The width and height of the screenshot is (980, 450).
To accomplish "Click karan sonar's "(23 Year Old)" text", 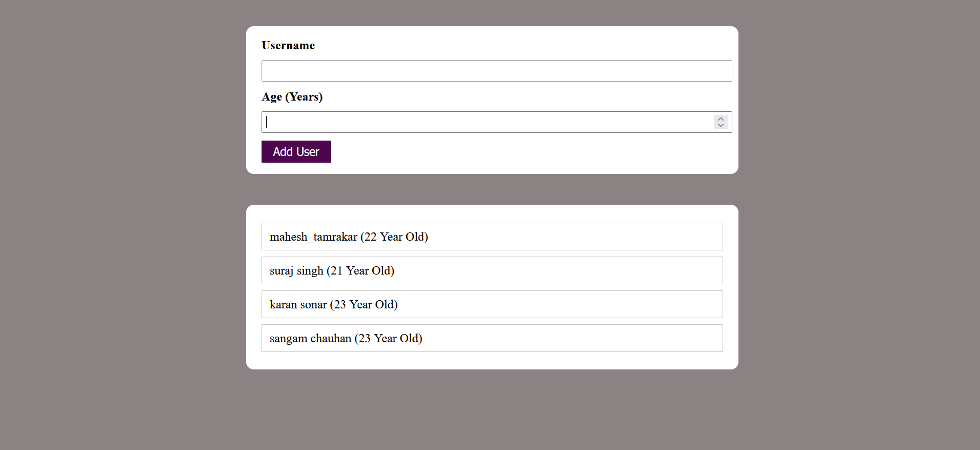I will [364, 305].
